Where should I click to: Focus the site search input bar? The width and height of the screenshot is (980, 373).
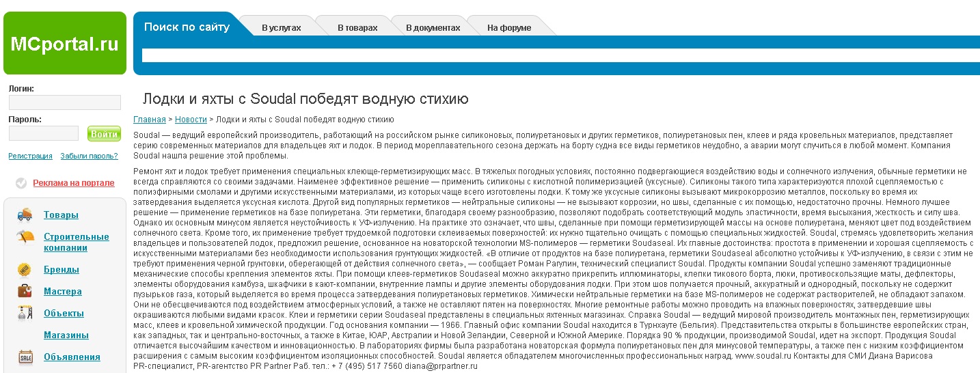click(560, 55)
